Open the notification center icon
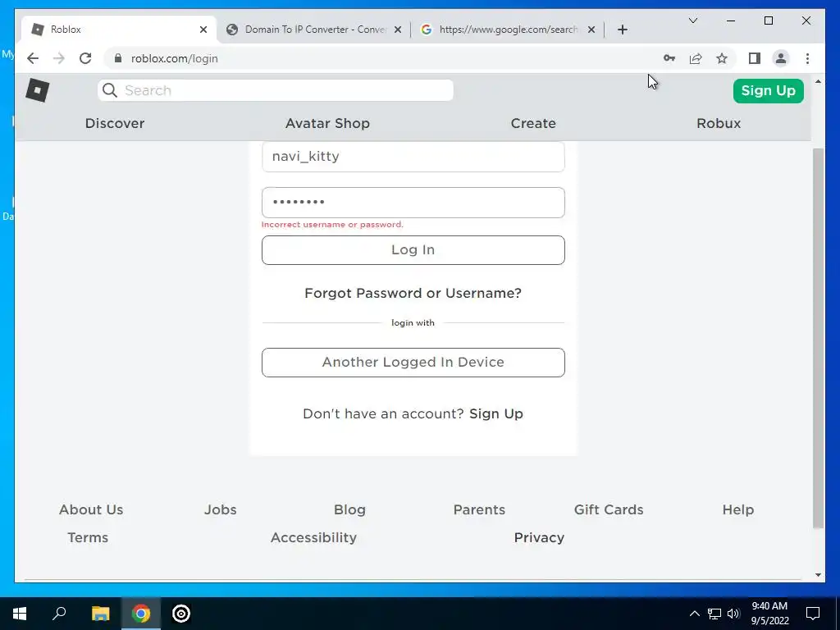This screenshot has height=630, width=840. [813, 614]
